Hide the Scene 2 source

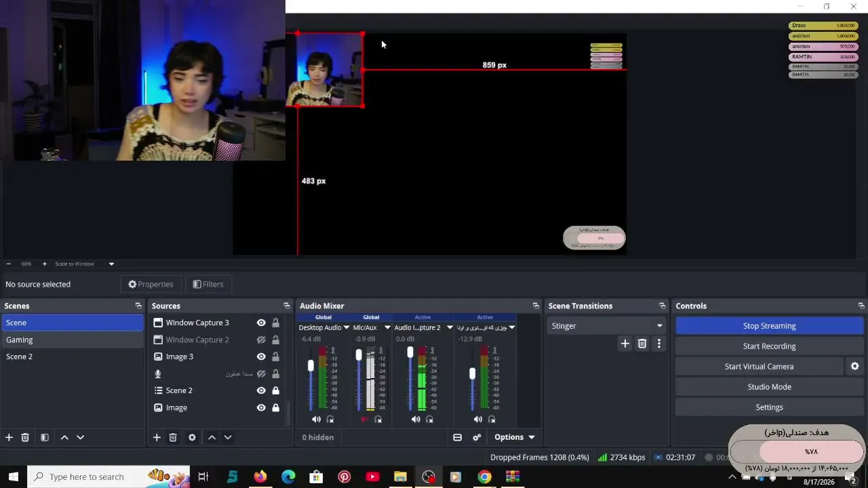click(261, 390)
